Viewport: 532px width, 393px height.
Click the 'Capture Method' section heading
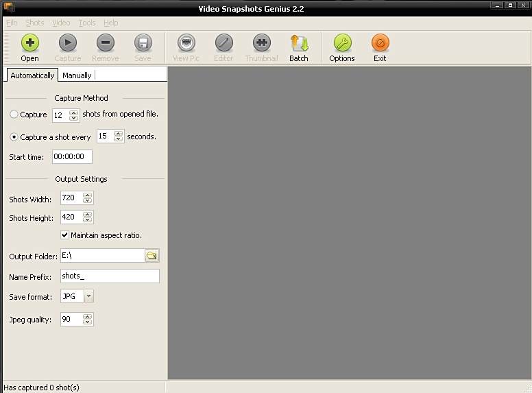pyautogui.click(x=81, y=98)
